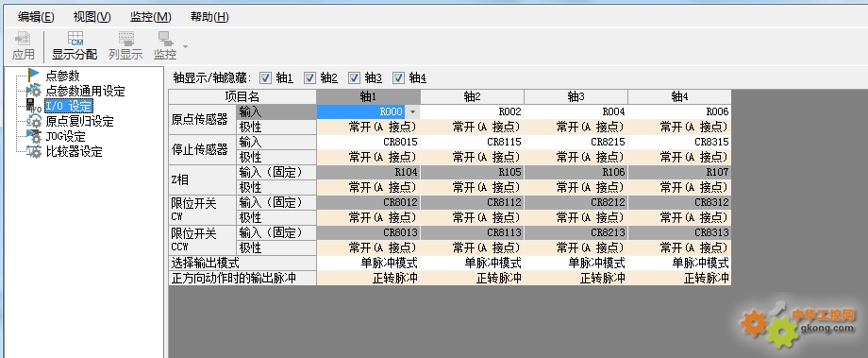Image resolution: width=868 pixels, height=358 pixels.
Task: Click the 轴3 column header
Action: [x=576, y=97]
